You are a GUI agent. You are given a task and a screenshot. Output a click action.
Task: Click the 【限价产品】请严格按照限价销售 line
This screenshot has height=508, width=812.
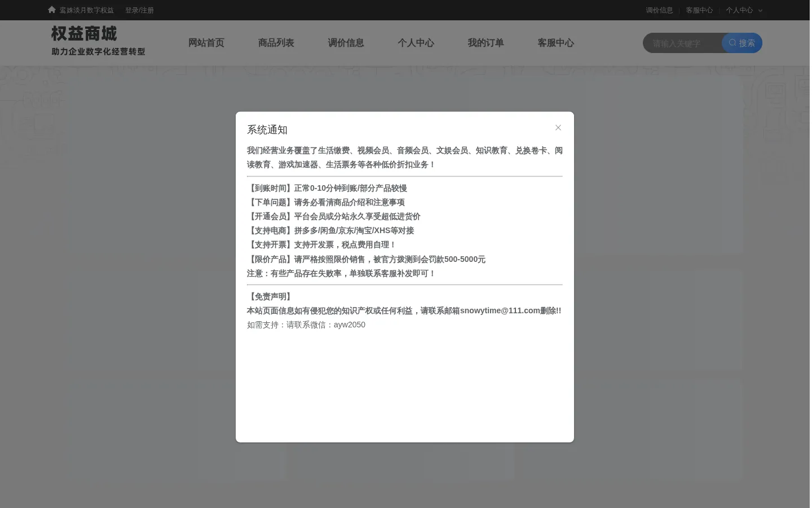point(367,260)
